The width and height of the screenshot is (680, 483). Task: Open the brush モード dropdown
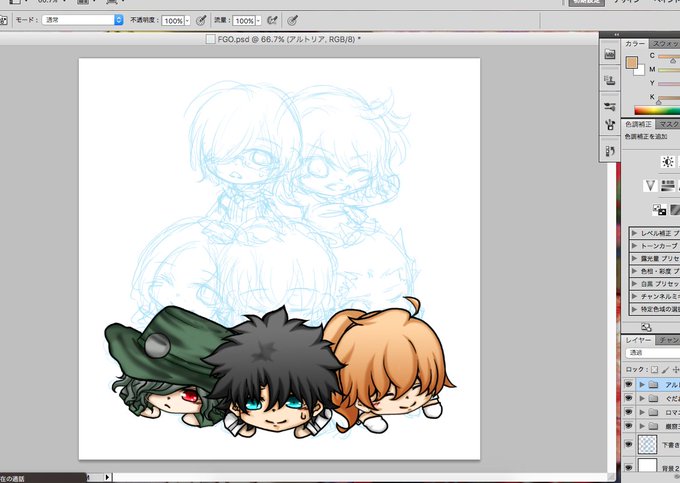(x=82, y=20)
